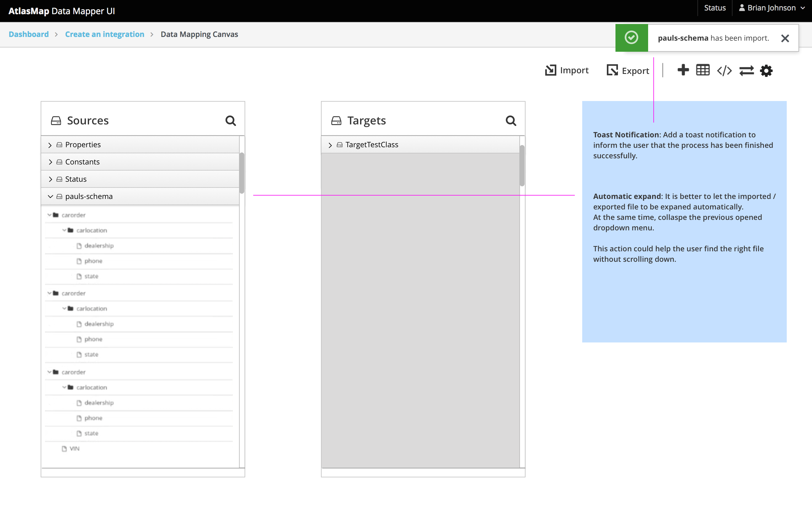Image resolution: width=812 pixels, height=510 pixels.
Task: Open the settings gear icon
Action: click(x=766, y=71)
